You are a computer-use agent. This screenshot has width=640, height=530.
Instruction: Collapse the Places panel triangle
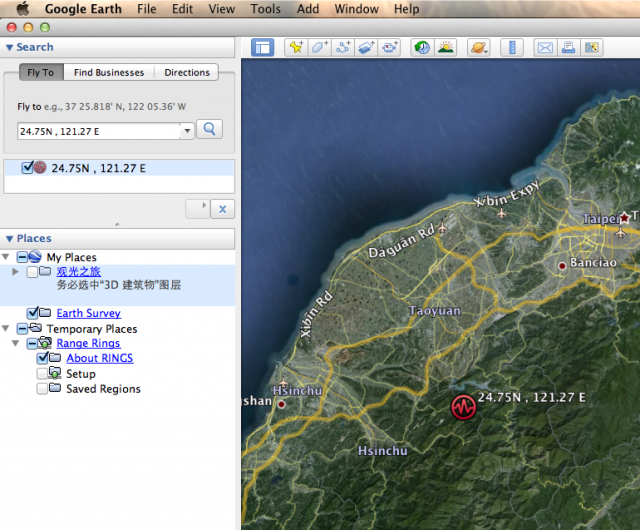point(9,239)
